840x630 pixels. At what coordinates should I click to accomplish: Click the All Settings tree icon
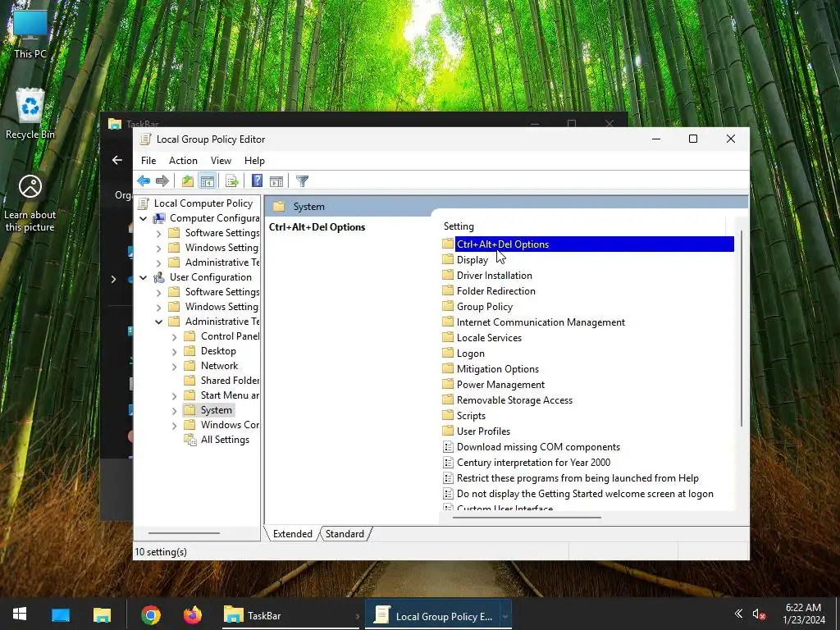point(189,440)
